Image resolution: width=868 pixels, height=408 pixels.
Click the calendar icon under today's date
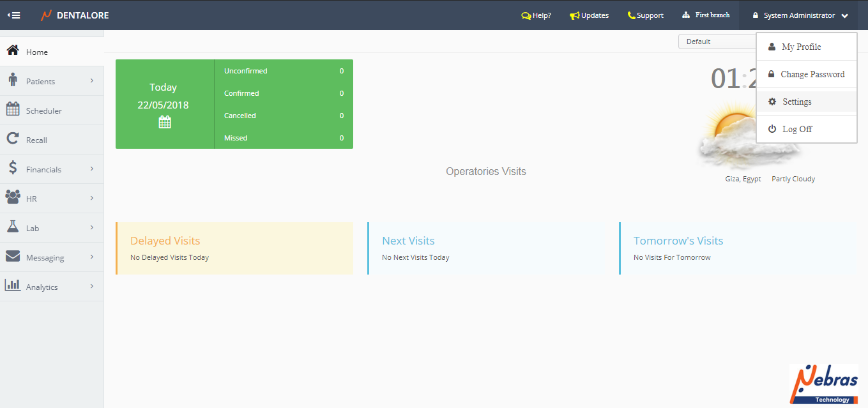(165, 122)
